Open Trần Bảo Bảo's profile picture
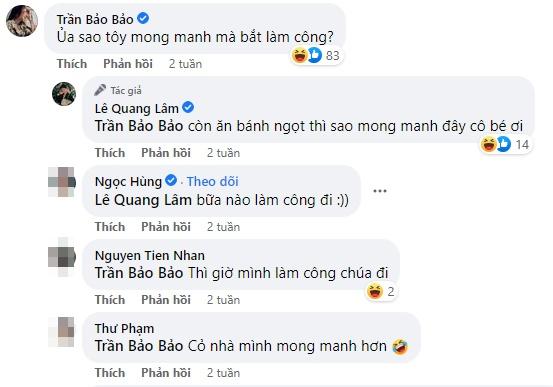 (x=22, y=21)
